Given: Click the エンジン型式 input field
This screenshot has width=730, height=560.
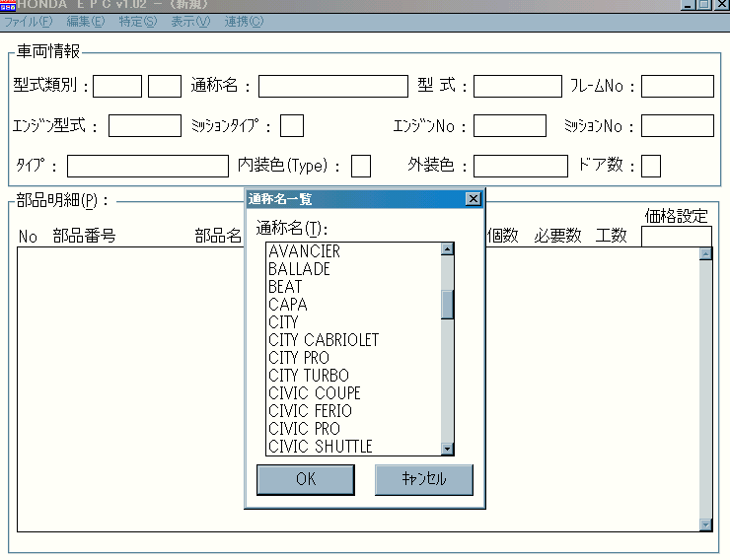Looking at the screenshot, I should click(x=145, y=125).
